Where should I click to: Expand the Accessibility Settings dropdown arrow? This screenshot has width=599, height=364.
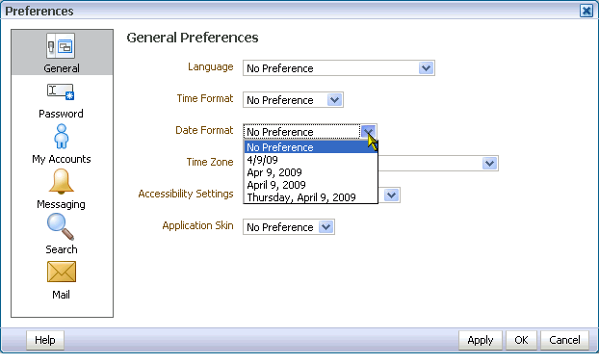pyautogui.click(x=391, y=195)
